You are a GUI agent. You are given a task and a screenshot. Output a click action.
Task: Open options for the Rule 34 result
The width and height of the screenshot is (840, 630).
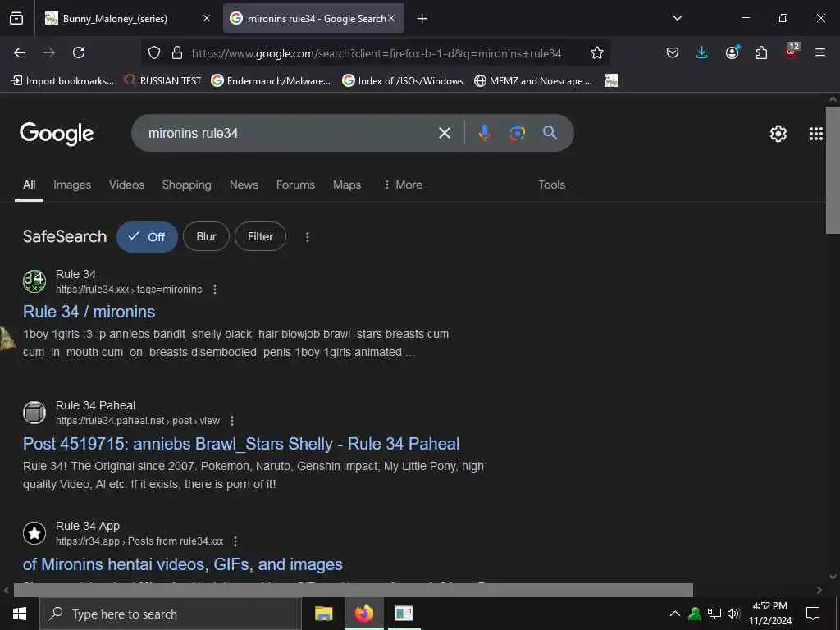click(x=215, y=290)
